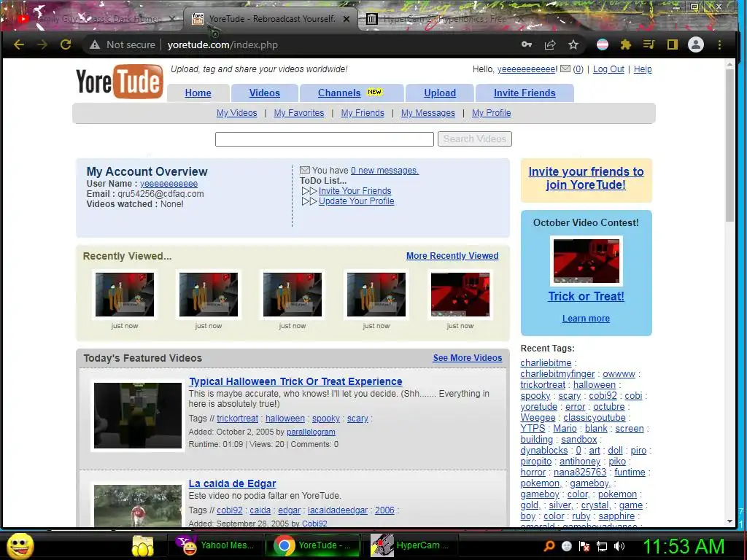
Task: Open the 0 new messages link
Action: coord(384,171)
